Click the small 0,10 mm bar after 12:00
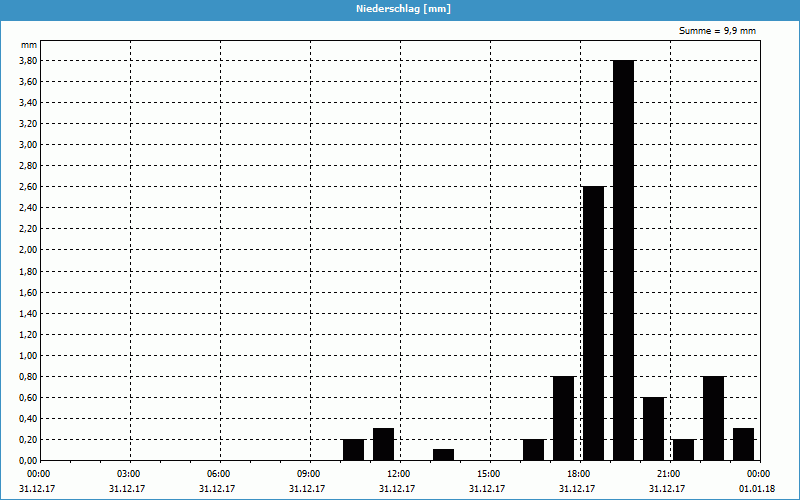The height and width of the screenshot is (500, 800). pos(443,455)
